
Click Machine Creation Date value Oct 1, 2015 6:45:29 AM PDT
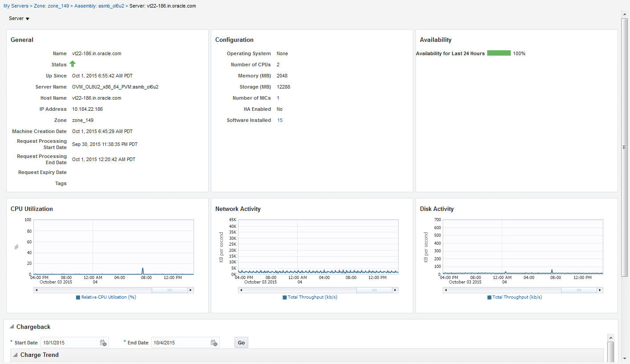click(x=102, y=131)
